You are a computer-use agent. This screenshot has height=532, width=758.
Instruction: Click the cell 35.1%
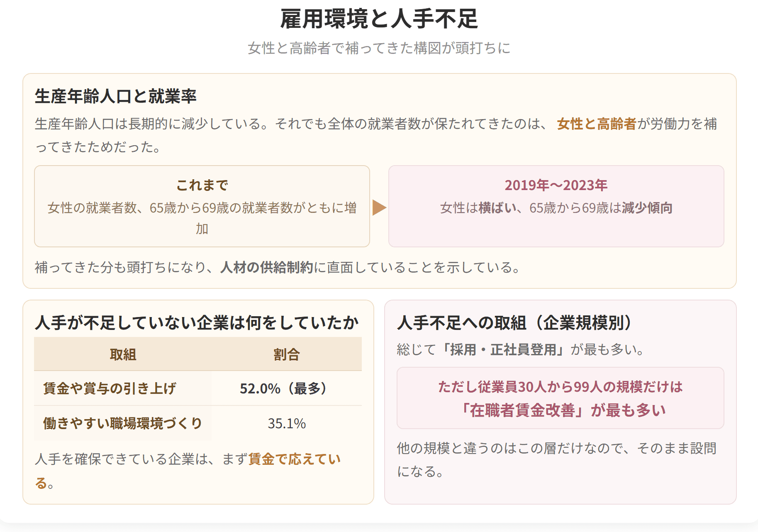point(286,423)
